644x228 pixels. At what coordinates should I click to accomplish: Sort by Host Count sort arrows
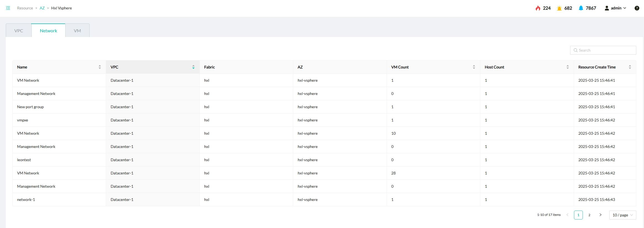point(567,67)
